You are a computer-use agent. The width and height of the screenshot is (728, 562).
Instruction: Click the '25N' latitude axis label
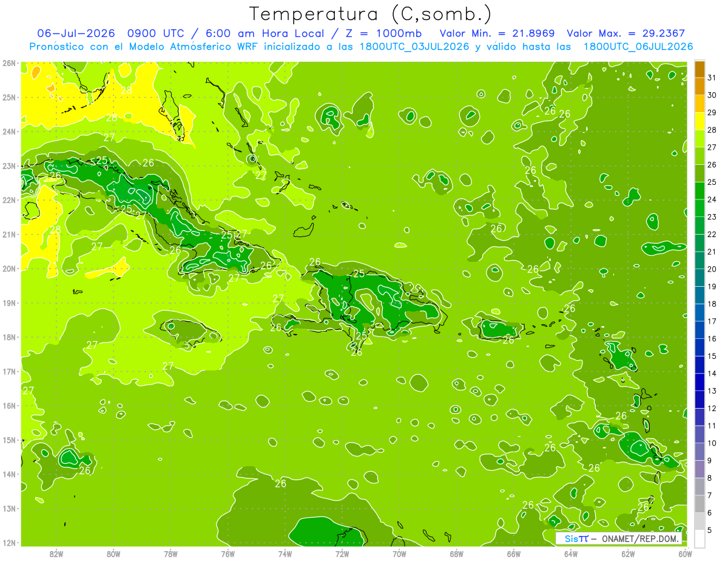[x=8, y=97]
